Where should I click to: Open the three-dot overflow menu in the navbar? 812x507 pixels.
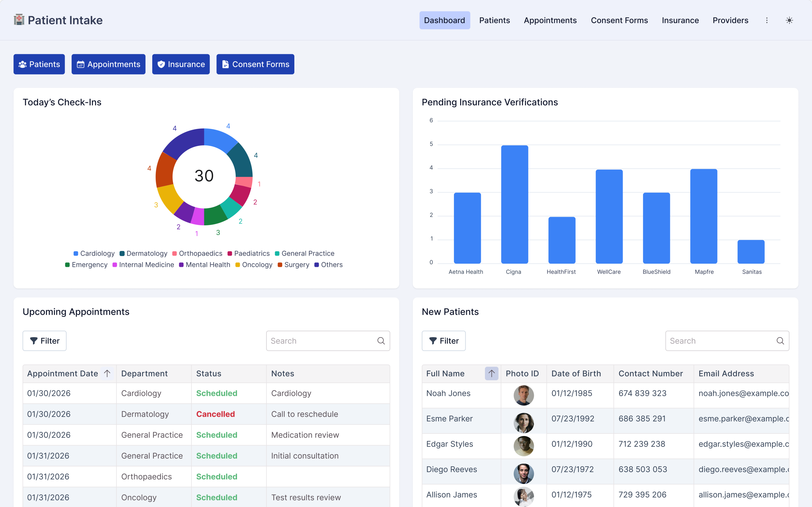pos(767,20)
